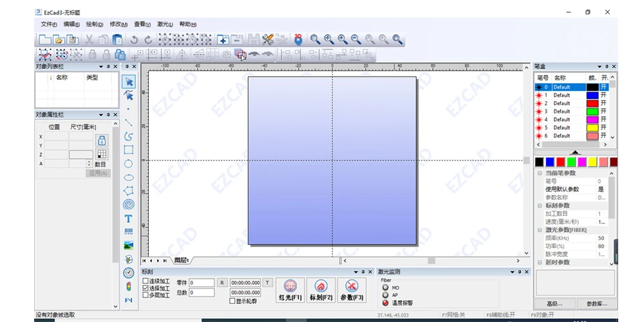Select the Circle tool
The height and width of the screenshot is (322, 644).
(x=129, y=164)
